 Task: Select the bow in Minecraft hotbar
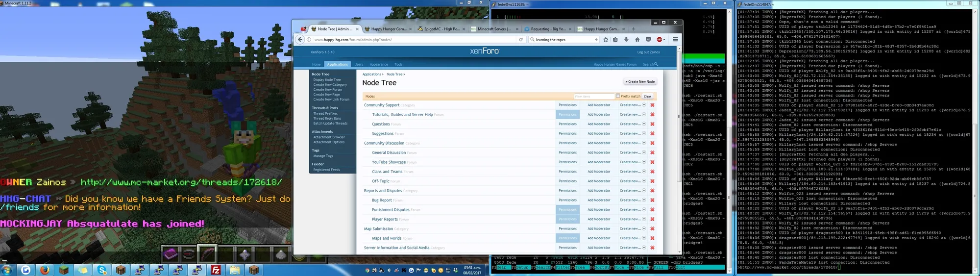[207, 254]
